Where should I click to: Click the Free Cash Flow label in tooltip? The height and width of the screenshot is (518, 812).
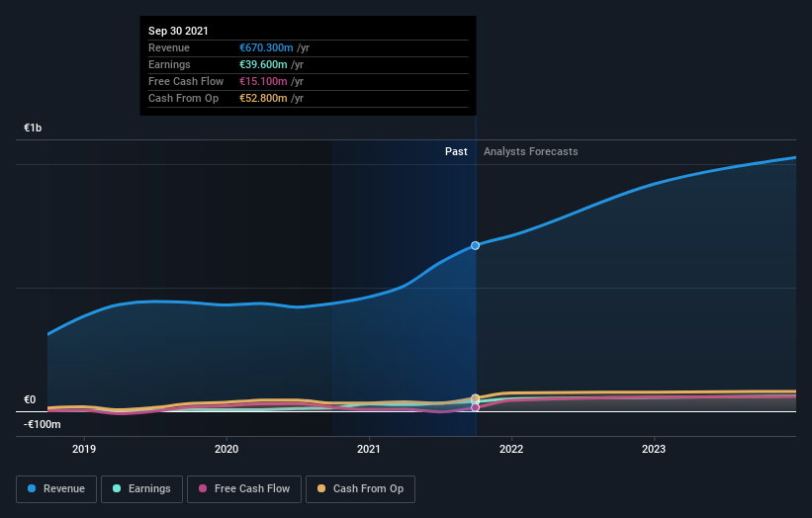click(186, 81)
